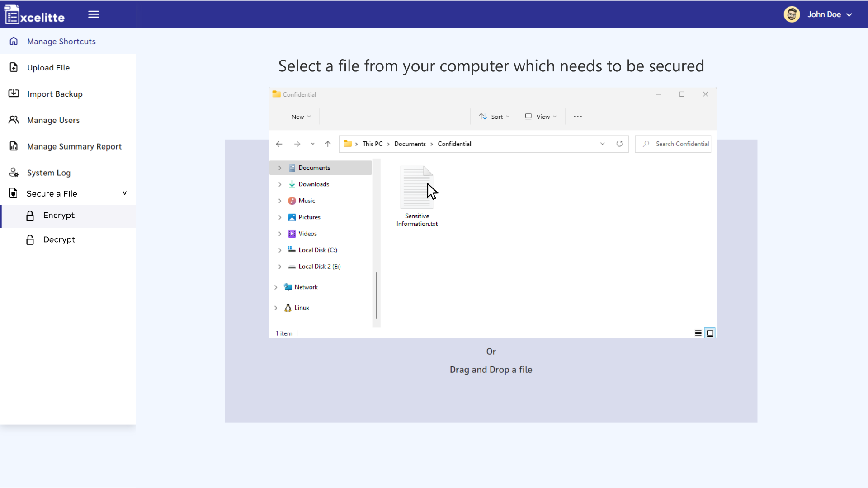Select the large icons view toggle

click(710, 333)
